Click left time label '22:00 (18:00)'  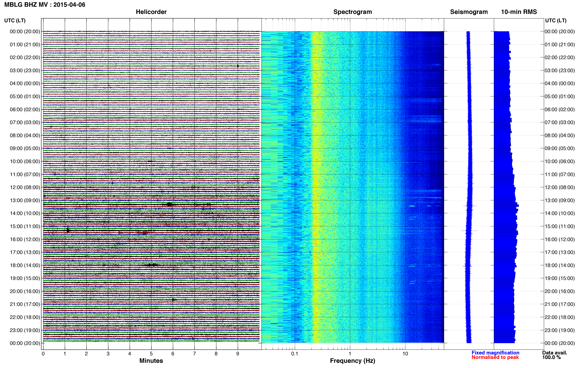point(25,317)
